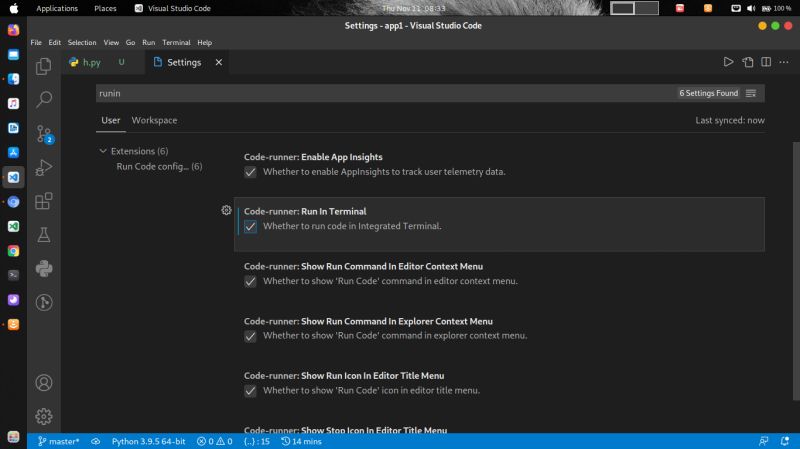
Task: Toggle Run In Terminal checkbox
Action: [250, 227]
